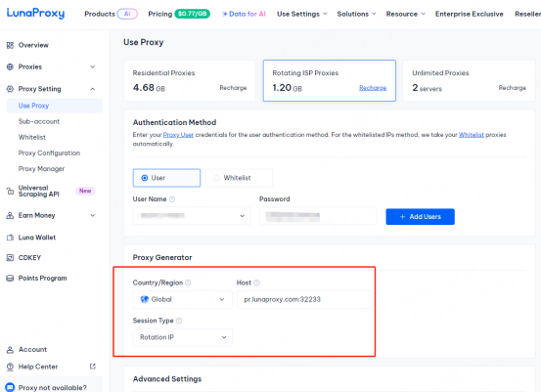The width and height of the screenshot is (541, 392).
Task: Click the Add Users button
Action: (x=420, y=216)
